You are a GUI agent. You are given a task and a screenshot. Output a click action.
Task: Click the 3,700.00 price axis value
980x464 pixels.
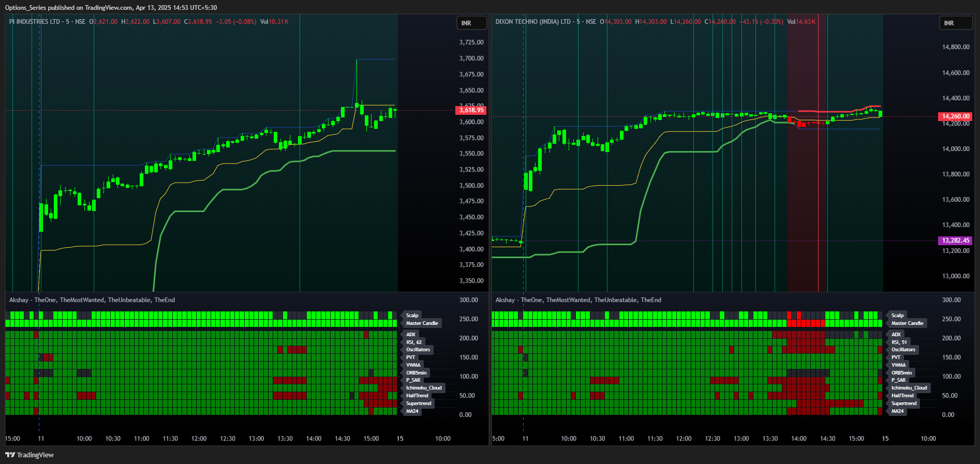click(x=471, y=58)
